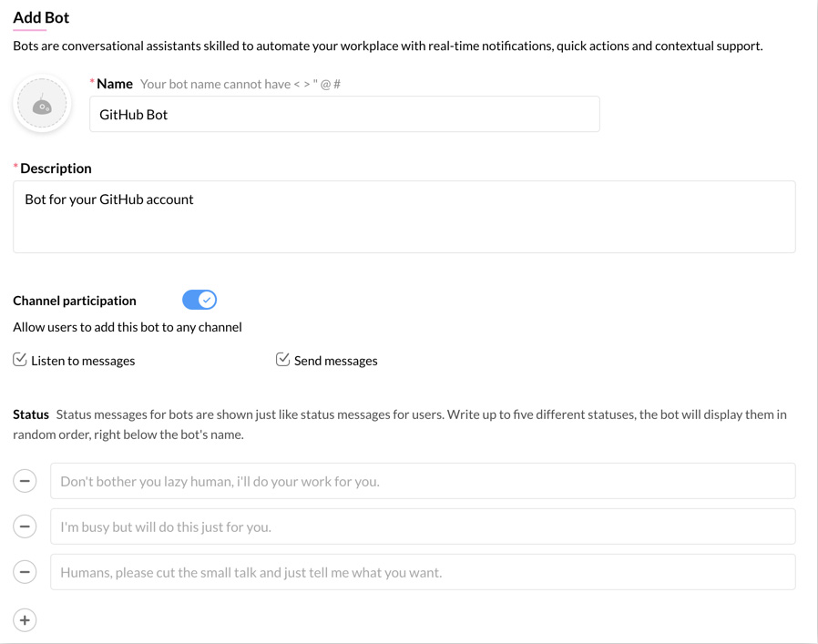This screenshot has width=818, height=644.
Task: Click the Description field label
Action: point(56,169)
